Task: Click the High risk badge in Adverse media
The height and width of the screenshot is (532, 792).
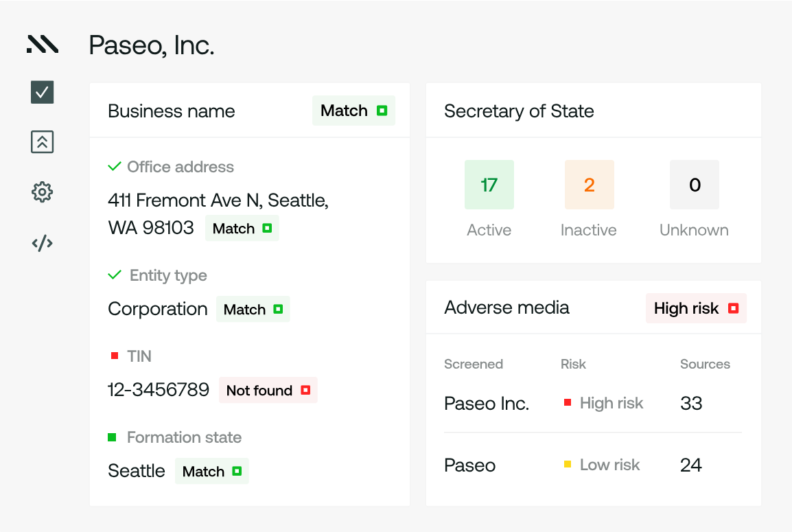Action: click(x=695, y=309)
